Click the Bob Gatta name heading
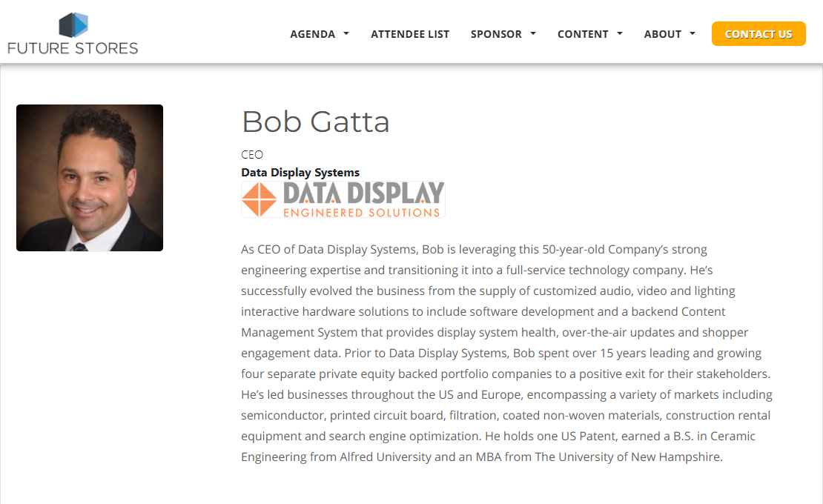 315,122
